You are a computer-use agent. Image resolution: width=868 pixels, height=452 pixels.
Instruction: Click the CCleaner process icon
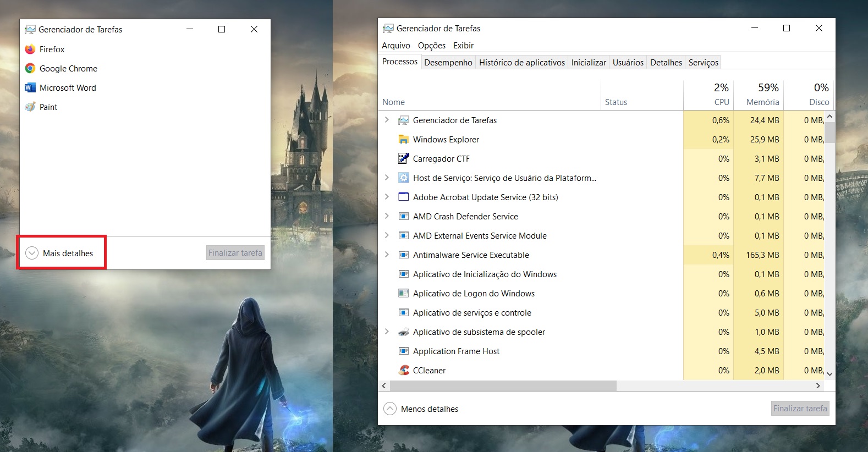[404, 371]
